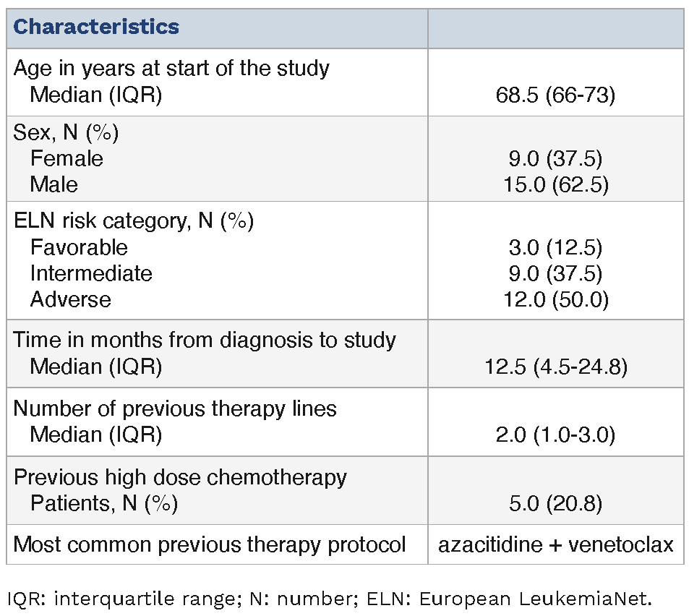The width and height of the screenshot is (689, 616).
Task: Click Most common previous therapy protocol label
Action: coord(210,544)
